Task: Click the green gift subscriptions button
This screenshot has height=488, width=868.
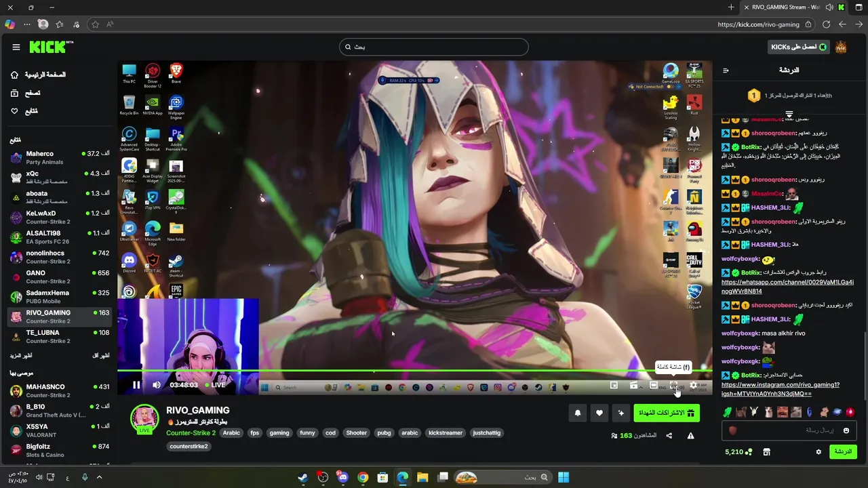Action: click(x=667, y=413)
